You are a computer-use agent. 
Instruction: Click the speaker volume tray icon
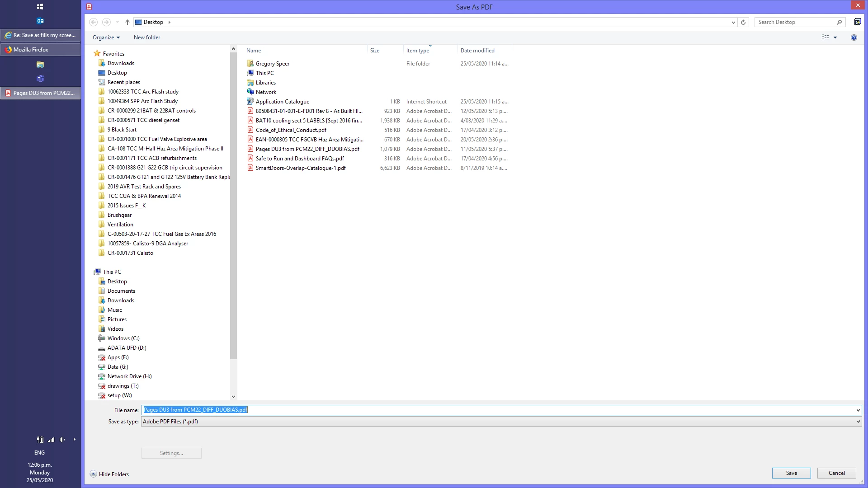pyautogui.click(x=62, y=440)
